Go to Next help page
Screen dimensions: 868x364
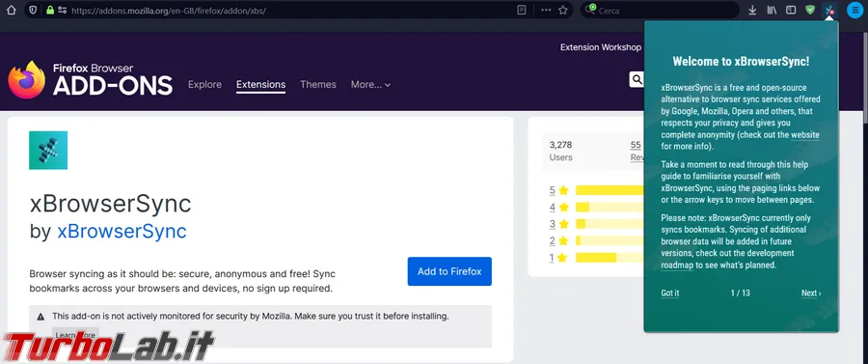pos(811,294)
